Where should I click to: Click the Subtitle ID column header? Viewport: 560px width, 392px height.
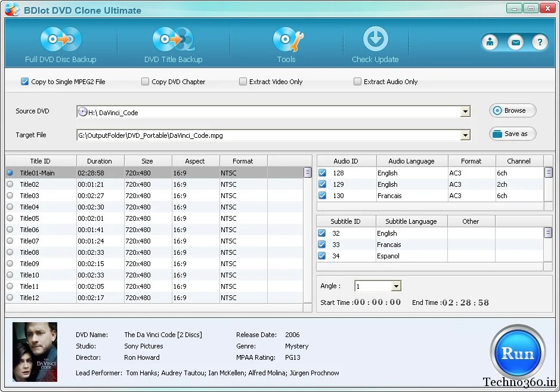coord(345,221)
